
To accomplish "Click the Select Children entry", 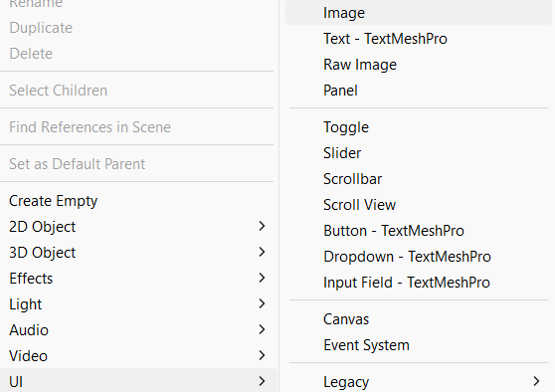I will 138,91.
